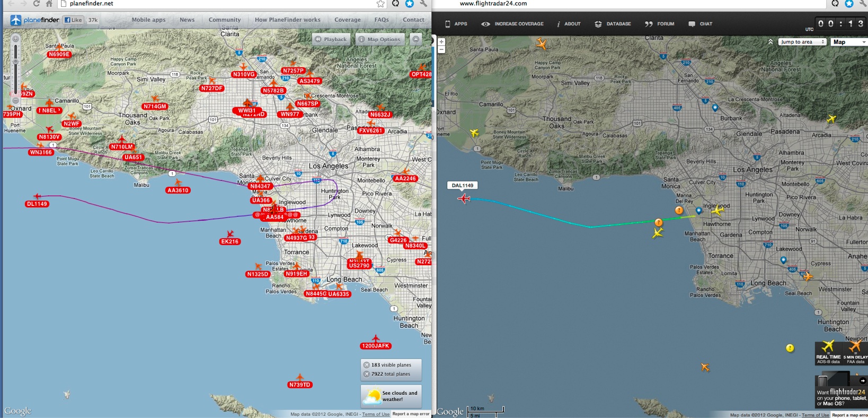Open the wrench menu in PlaneFinder browser window

[x=423, y=4]
